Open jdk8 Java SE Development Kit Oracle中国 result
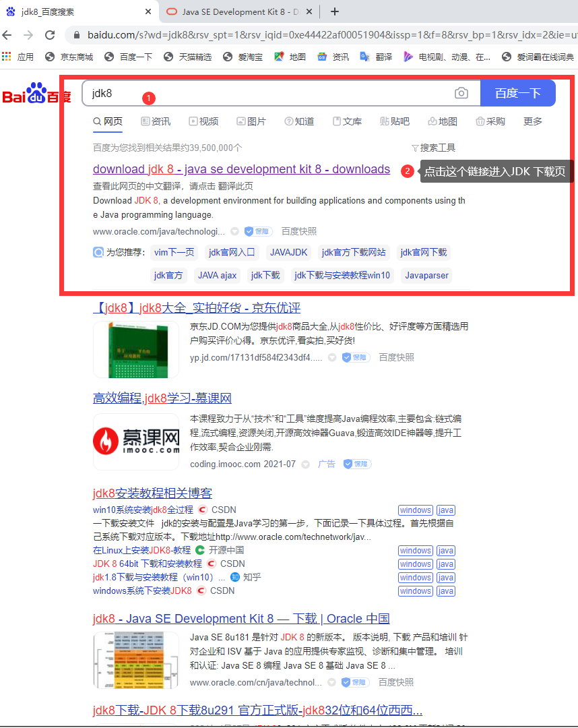578x728 pixels. tap(241, 619)
